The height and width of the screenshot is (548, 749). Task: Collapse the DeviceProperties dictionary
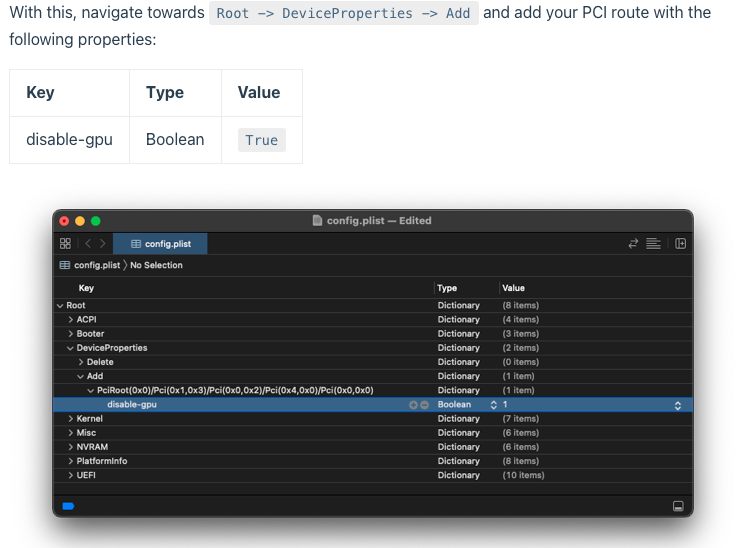pyautogui.click(x=70, y=348)
